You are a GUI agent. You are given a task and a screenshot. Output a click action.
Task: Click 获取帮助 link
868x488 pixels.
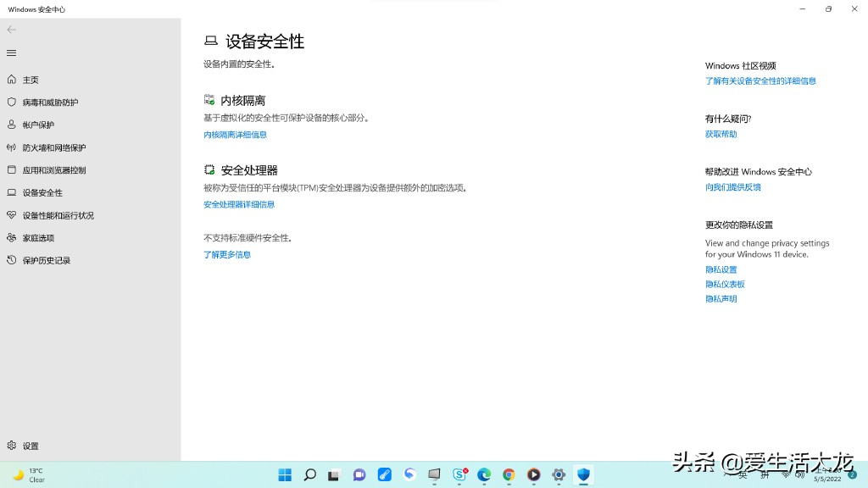[721, 134]
